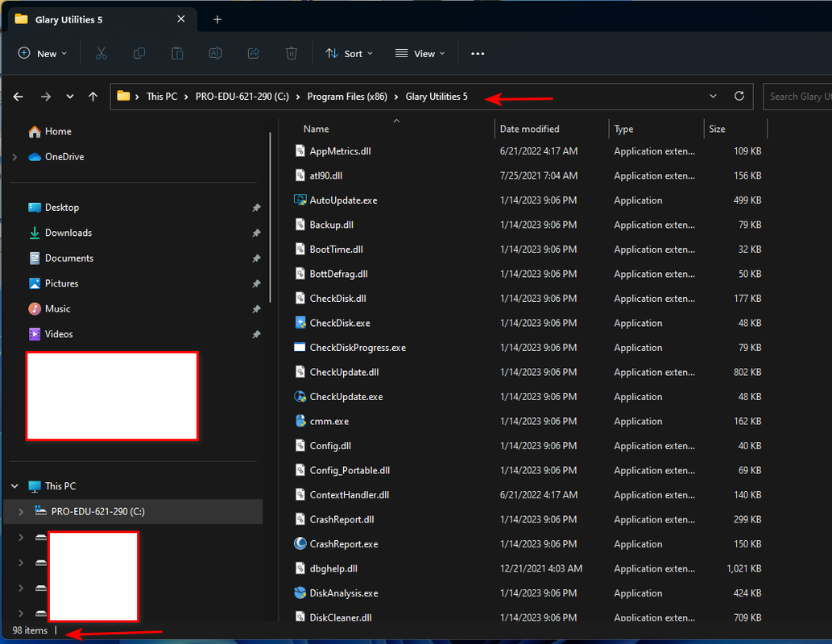Close the Glary Utilities 5 tab
This screenshot has width=832, height=644.
pyautogui.click(x=181, y=19)
